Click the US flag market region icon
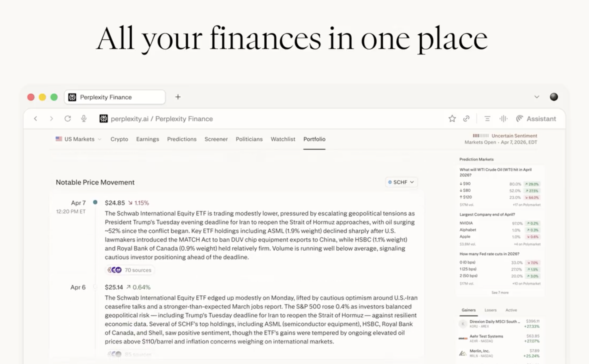The width and height of the screenshot is (589, 364). click(59, 139)
